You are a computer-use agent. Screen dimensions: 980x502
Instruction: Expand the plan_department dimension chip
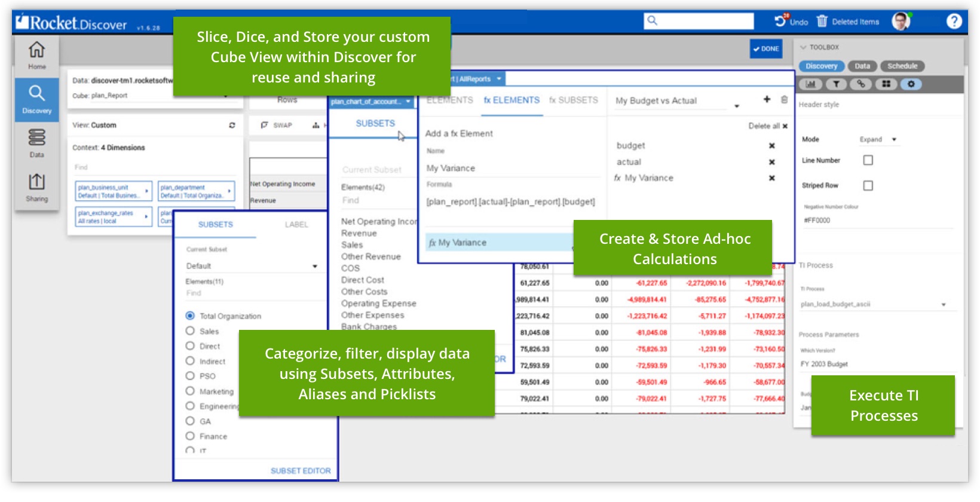coord(196,191)
